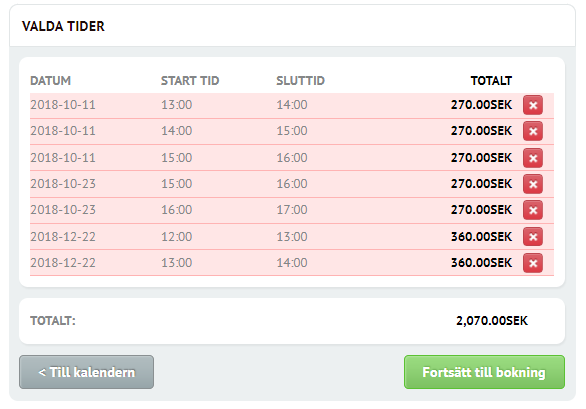Continue with Fortsätt till bokning
Screen dimensions: 586x409
484,372
